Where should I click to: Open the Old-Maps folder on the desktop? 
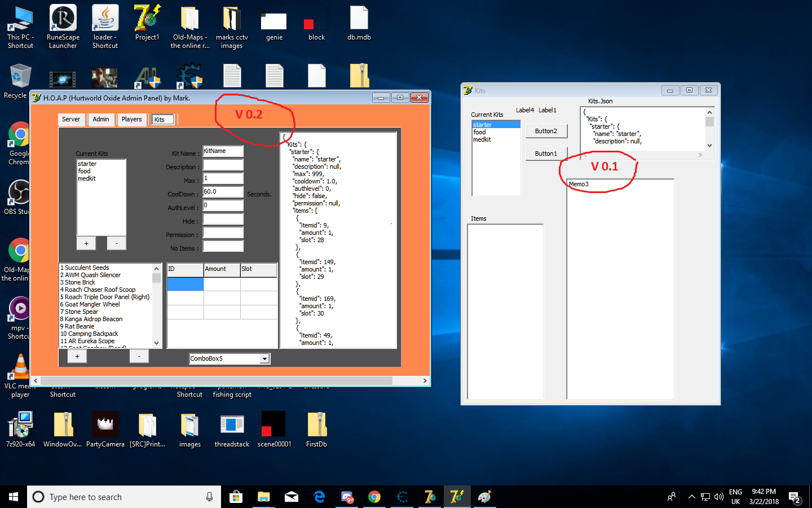pyautogui.click(x=190, y=19)
